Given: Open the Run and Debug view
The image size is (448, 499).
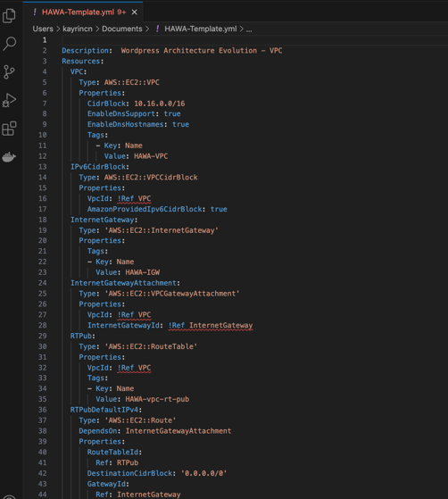Looking at the screenshot, I should pyautogui.click(x=9, y=100).
